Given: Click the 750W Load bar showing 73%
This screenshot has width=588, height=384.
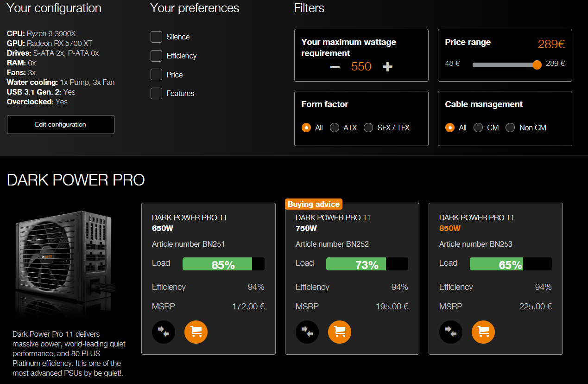Looking at the screenshot, I should (367, 264).
